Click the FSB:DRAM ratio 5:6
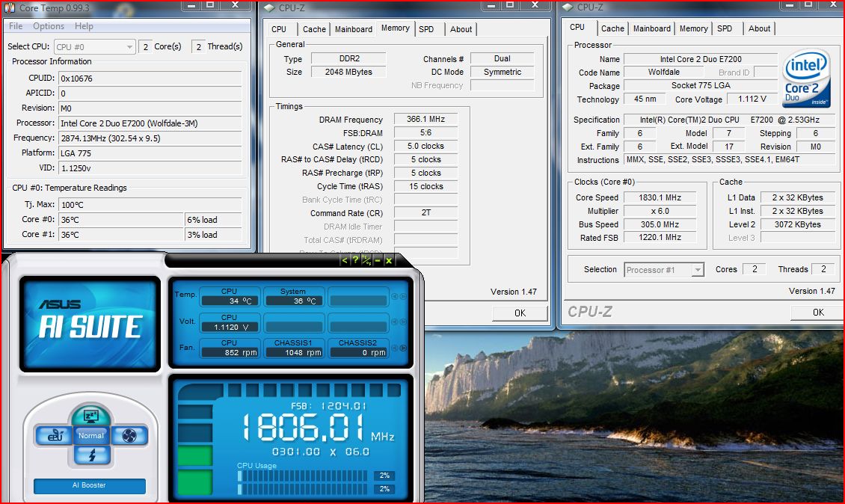This screenshot has width=845, height=504. point(425,132)
